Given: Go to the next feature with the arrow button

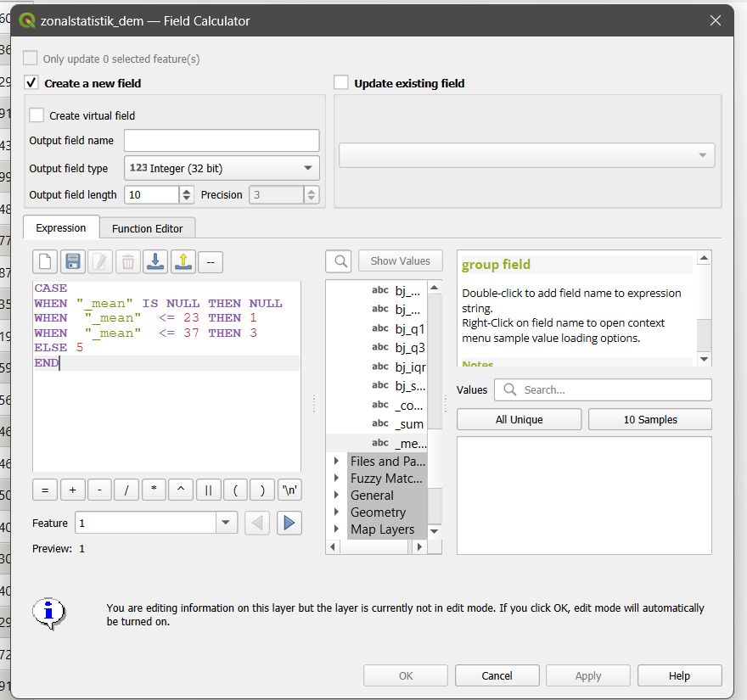Looking at the screenshot, I should click(289, 523).
